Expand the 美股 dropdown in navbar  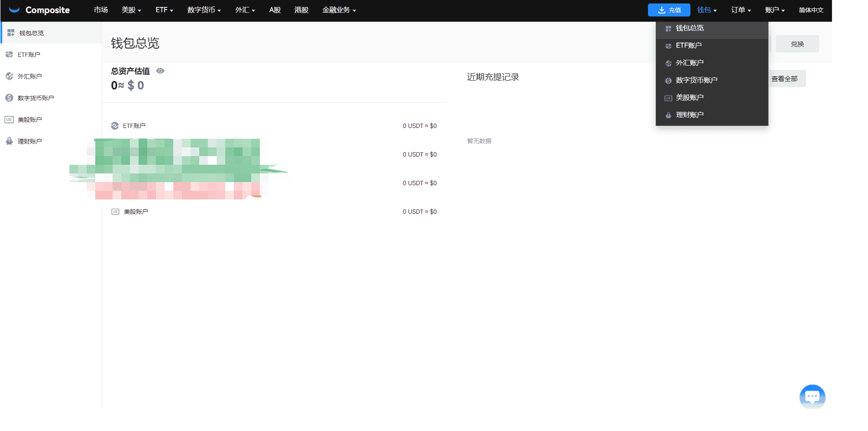[x=131, y=10]
